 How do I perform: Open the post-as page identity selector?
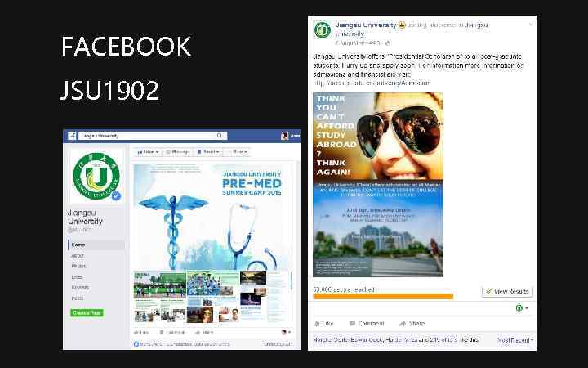click(522, 308)
